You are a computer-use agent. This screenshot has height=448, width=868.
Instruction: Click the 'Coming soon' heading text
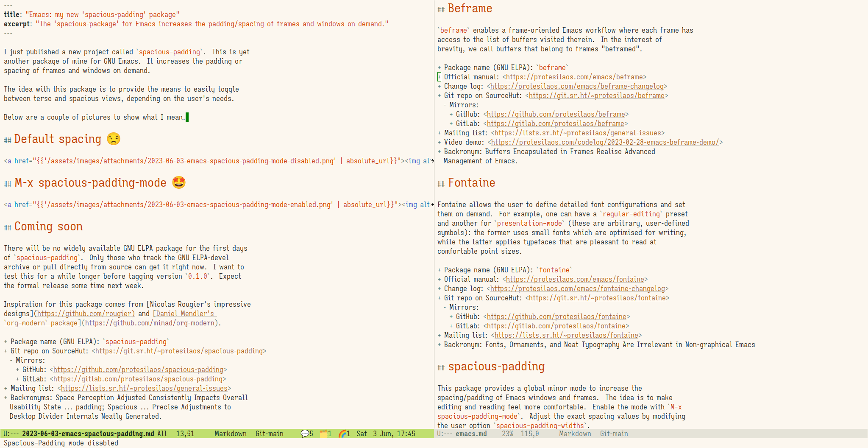49,226
